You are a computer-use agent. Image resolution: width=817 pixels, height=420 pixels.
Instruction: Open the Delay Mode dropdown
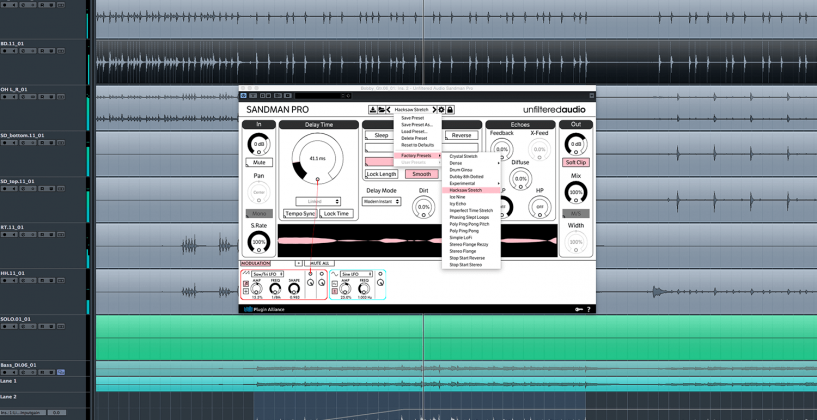[382, 201]
